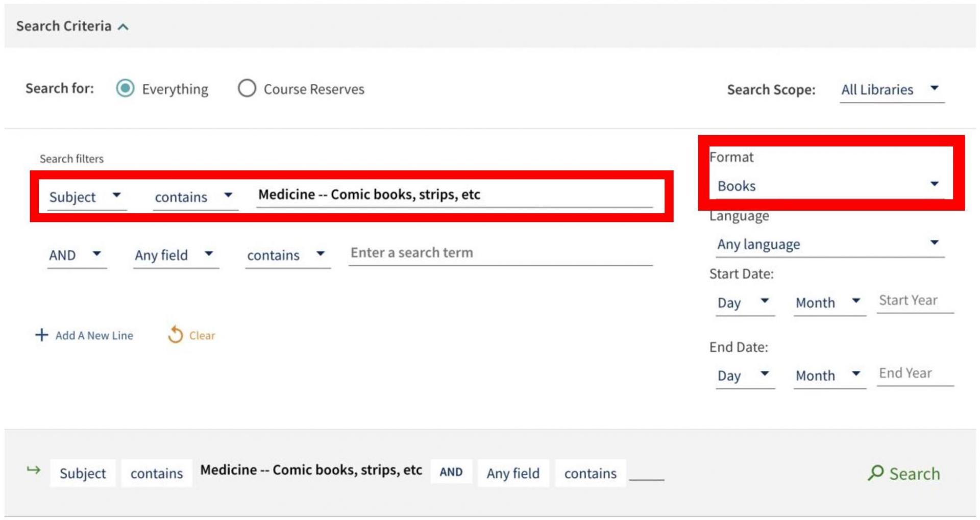This screenshot has height=520, width=980.
Task: Select the Course Reserves radio button
Action: pos(247,88)
